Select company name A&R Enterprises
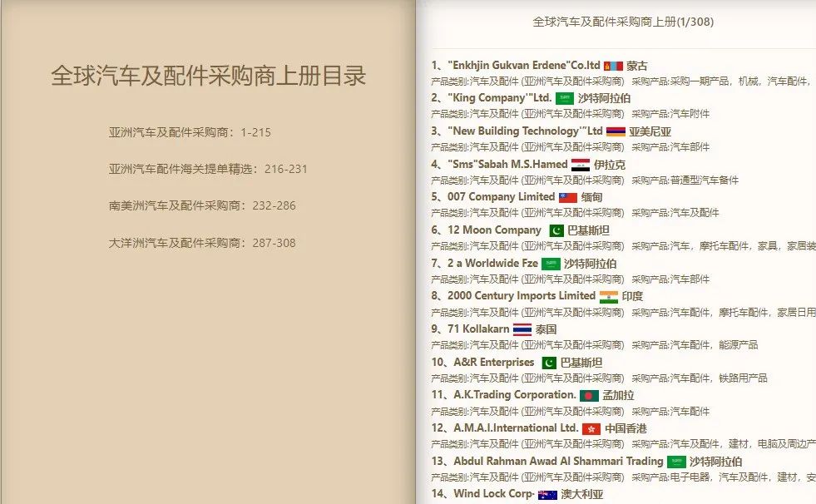The width and height of the screenshot is (816, 504). (x=494, y=362)
